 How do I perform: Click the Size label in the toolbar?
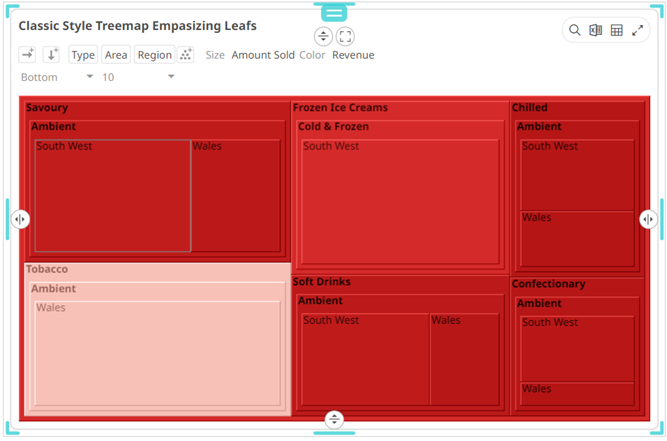(215, 55)
